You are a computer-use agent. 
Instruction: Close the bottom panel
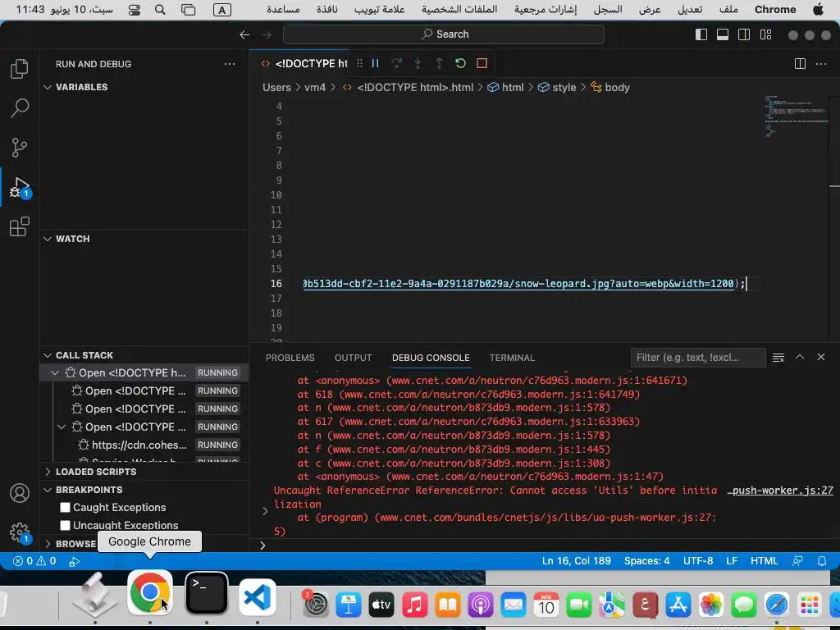click(820, 357)
